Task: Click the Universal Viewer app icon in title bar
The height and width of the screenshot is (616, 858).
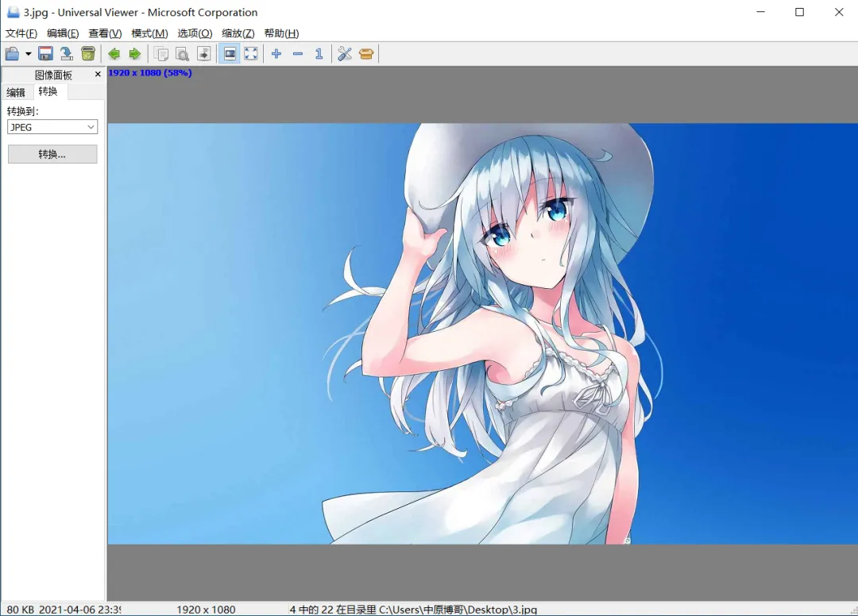Action: pyautogui.click(x=13, y=12)
